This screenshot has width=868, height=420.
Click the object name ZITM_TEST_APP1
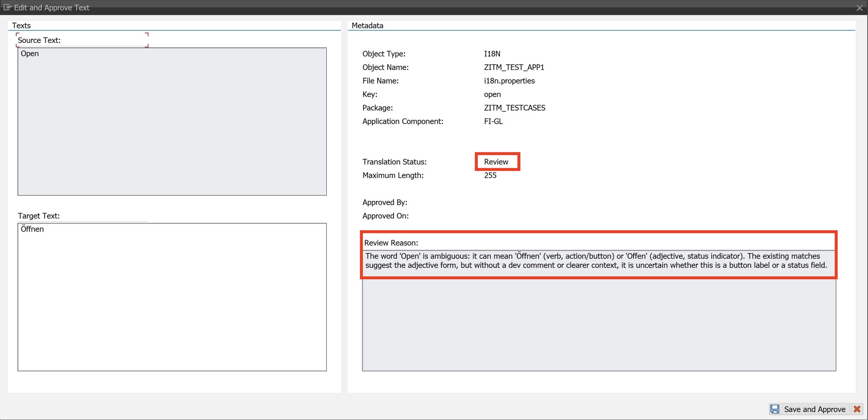coord(514,67)
